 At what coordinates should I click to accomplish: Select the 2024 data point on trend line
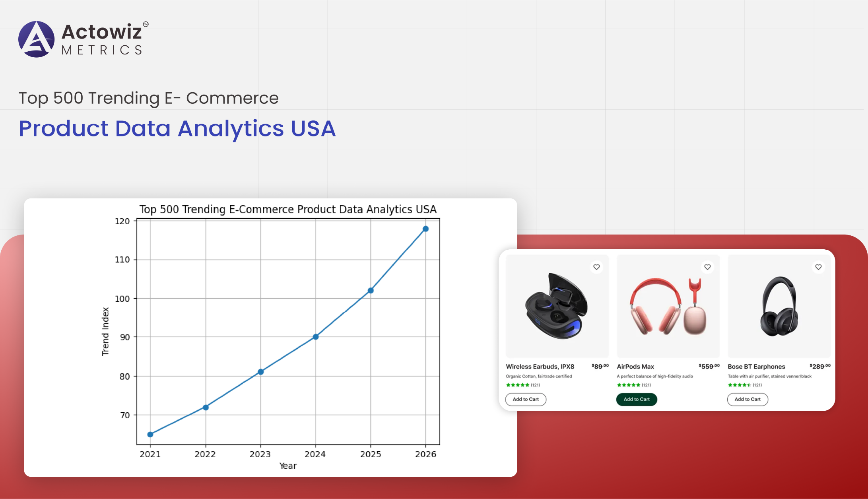click(316, 337)
